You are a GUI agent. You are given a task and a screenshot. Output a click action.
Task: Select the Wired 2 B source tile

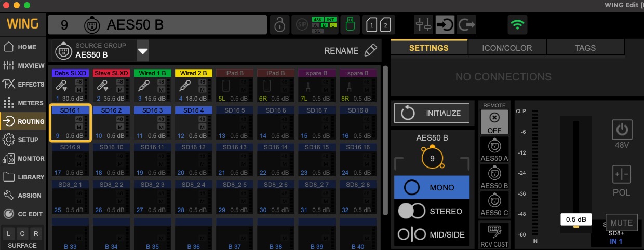193,86
